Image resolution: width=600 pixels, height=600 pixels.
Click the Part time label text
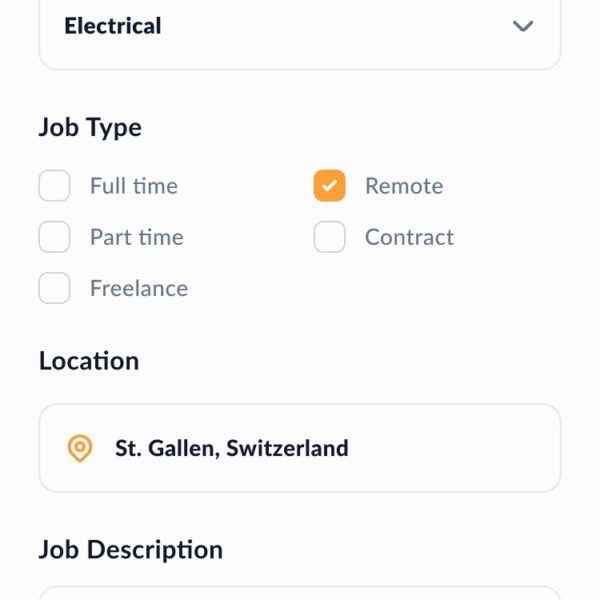click(x=137, y=237)
